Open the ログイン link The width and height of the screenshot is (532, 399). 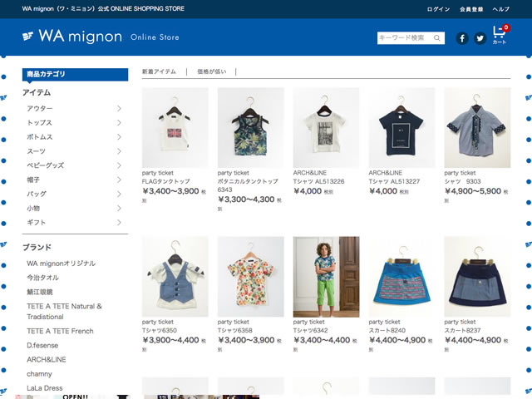coord(438,9)
